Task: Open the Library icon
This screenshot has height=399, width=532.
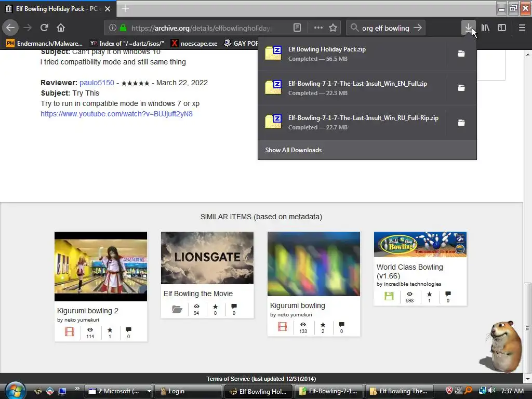Action: click(485, 28)
